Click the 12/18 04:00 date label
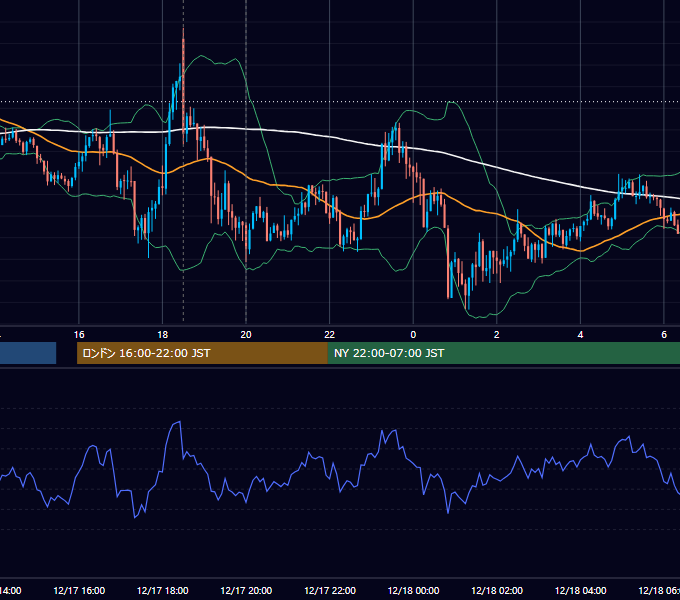Screen dimensions: 680x600 click(581, 590)
